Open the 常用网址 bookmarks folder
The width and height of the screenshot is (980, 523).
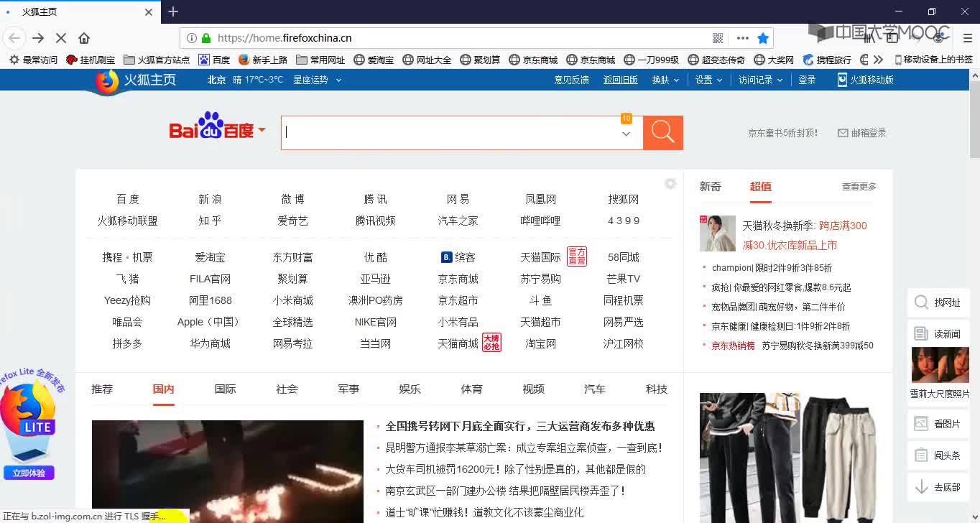coord(320,60)
